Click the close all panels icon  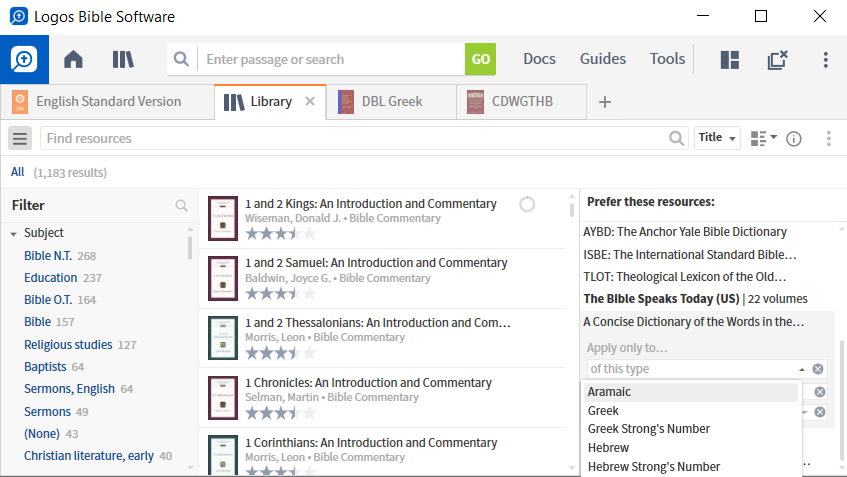(x=778, y=59)
